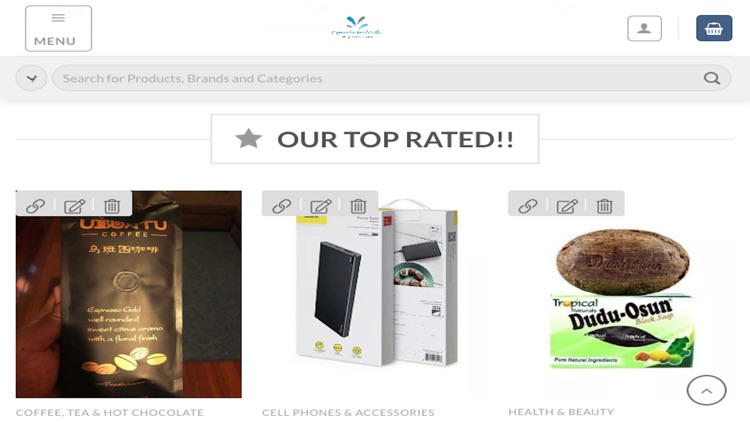
Task: Click the link icon on Dudu-Osun soap
Action: (528, 206)
